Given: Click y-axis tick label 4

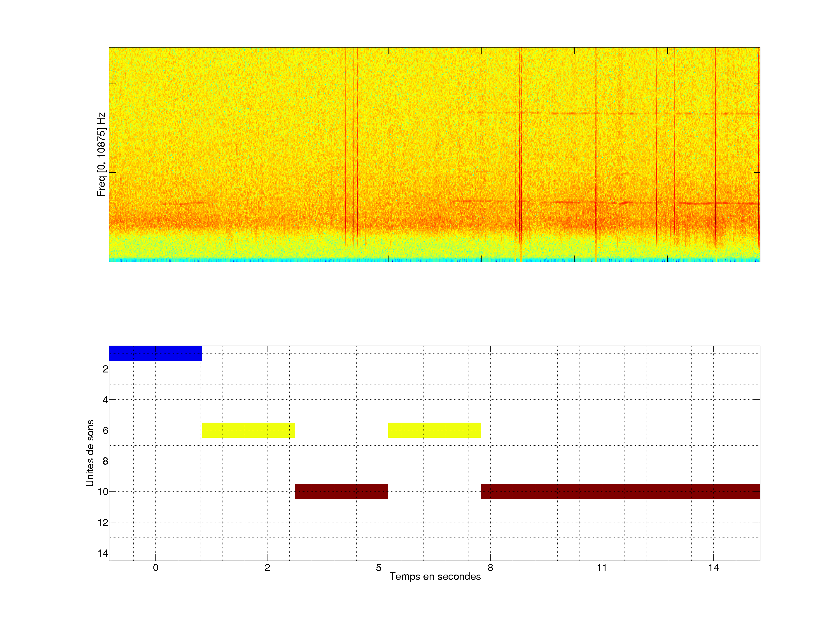Looking at the screenshot, I should pos(105,400).
